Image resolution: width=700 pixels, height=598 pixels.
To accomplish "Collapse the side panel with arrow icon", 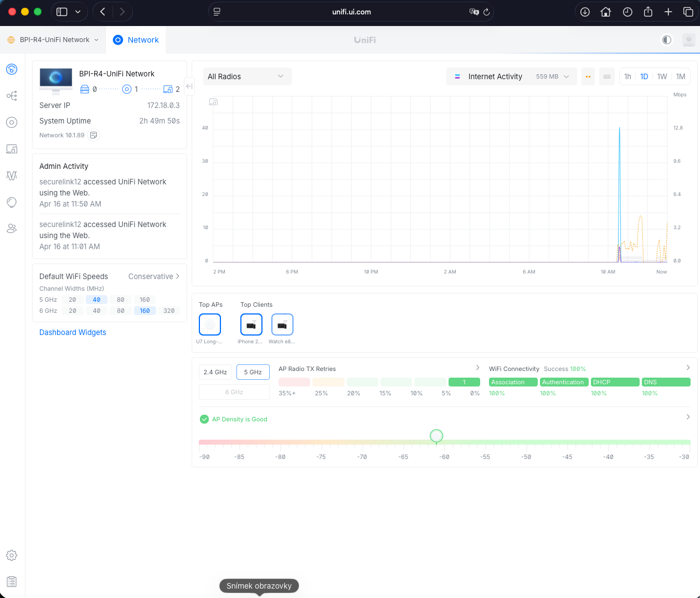I will [x=189, y=86].
